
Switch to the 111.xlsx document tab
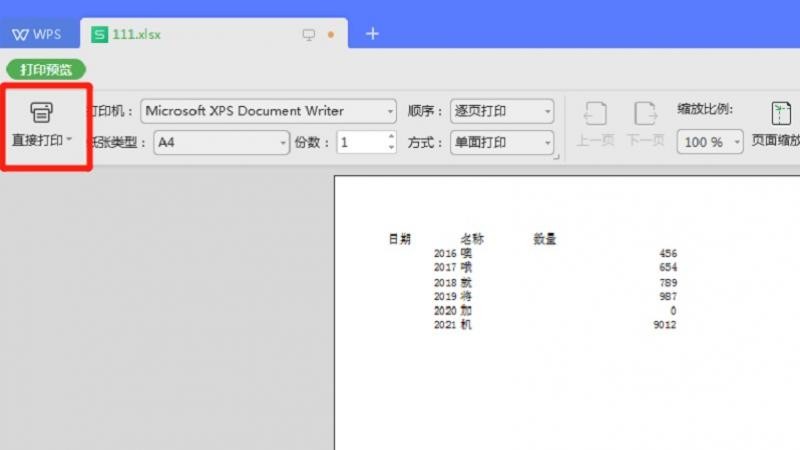click(140, 34)
